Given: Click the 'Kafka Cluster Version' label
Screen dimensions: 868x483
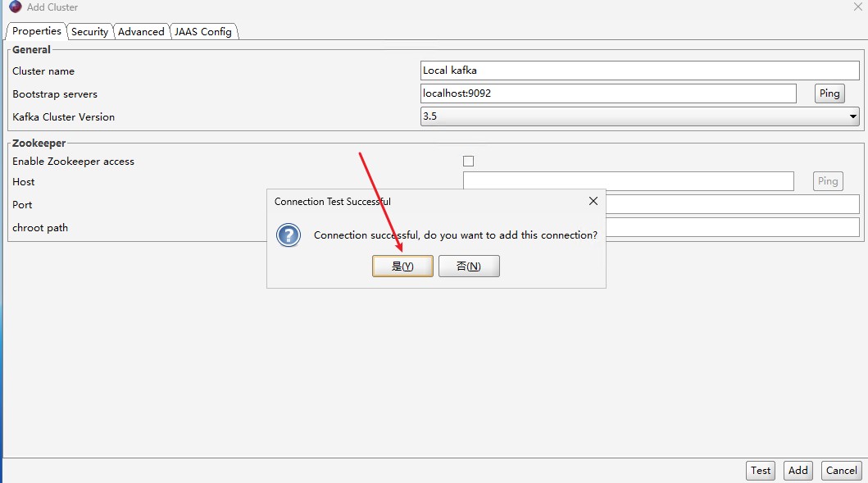Looking at the screenshot, I should click(64, 117).
